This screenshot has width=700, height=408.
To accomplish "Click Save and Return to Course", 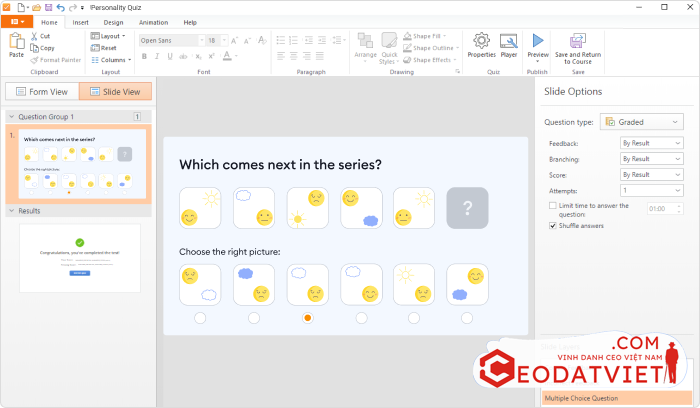I will coord(578,48).
